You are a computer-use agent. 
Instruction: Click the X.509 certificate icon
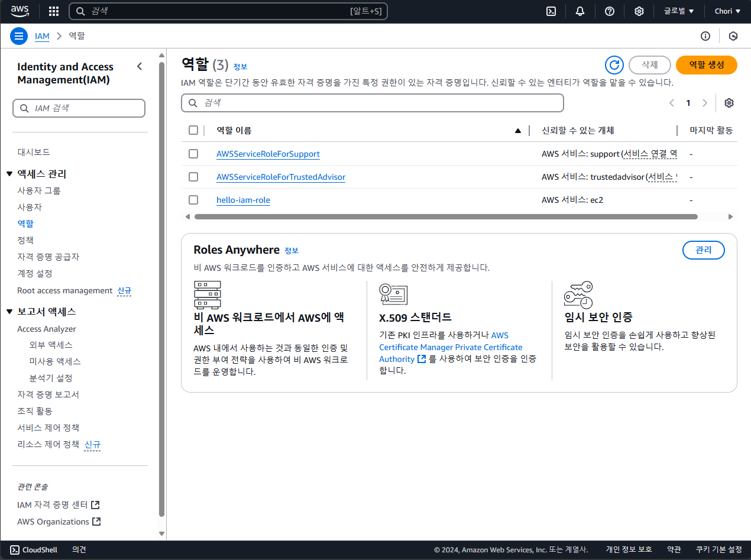click(x=393, y=294)
